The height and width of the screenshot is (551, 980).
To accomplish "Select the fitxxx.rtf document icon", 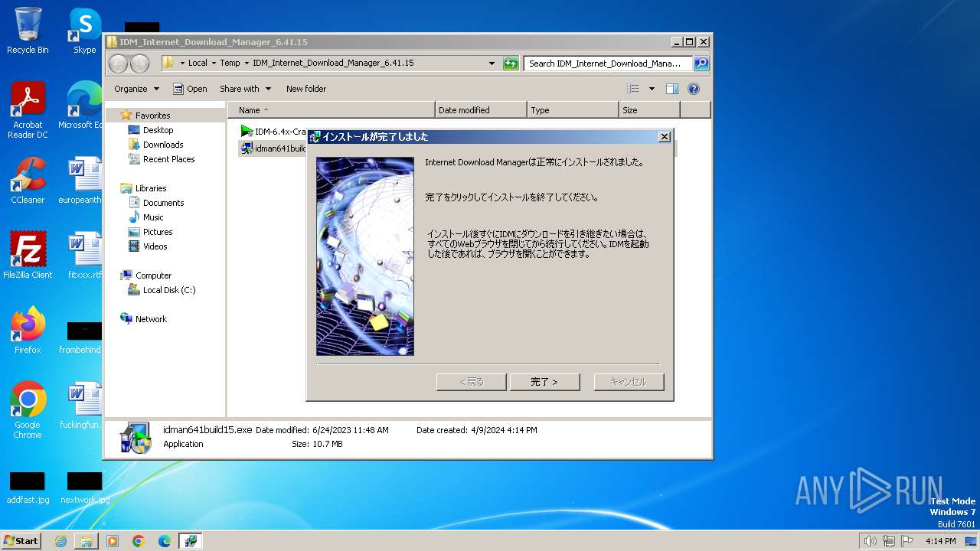I will tap(85, 255).
